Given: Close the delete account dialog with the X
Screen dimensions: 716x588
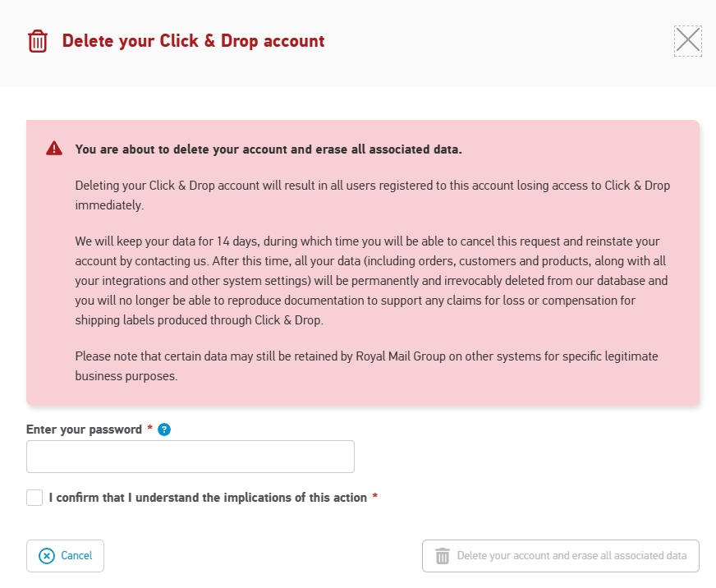Looking at the screenshot, I should point(688,41).
